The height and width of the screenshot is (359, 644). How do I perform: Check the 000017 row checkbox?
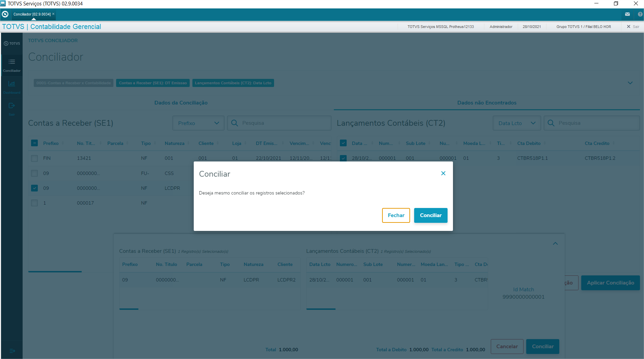point(34,203)
